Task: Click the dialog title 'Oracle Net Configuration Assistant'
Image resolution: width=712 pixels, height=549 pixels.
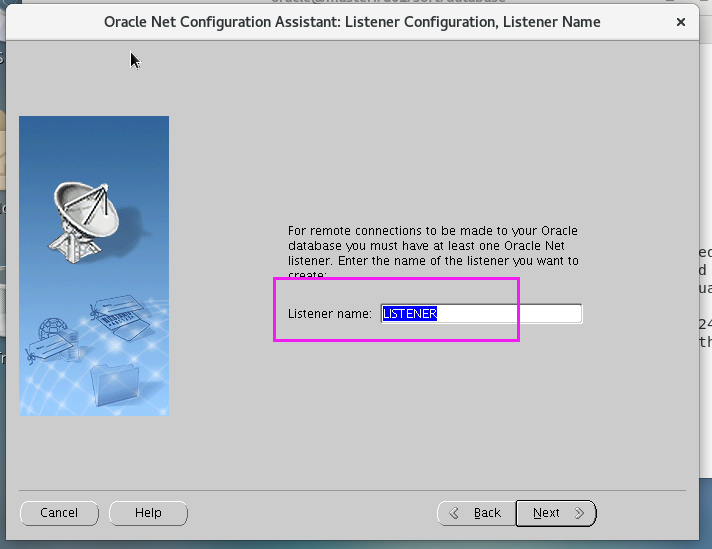Action: (352, 22)
